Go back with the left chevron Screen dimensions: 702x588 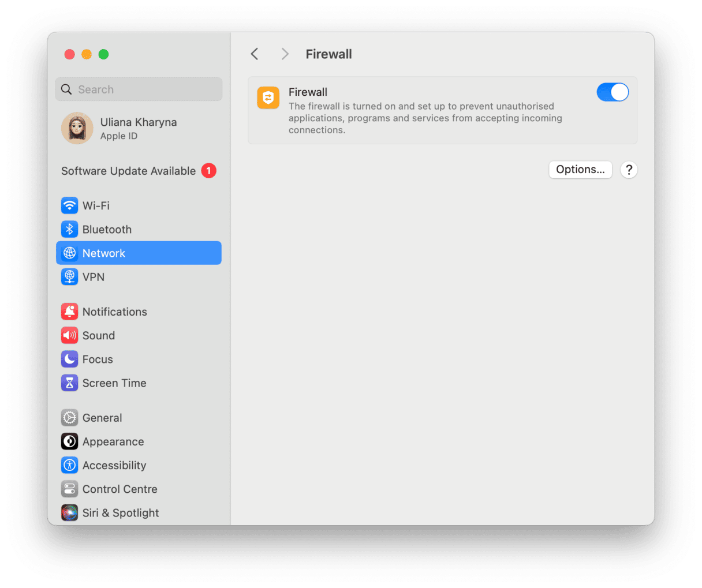[255, 54]
